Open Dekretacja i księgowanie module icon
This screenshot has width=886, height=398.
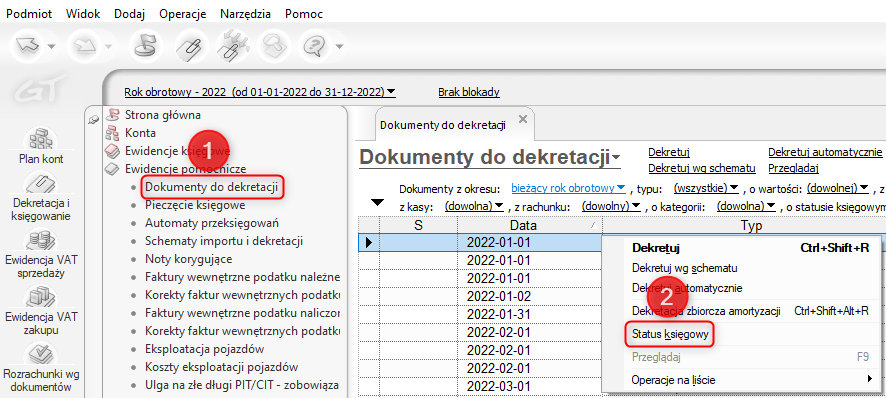(x=41, y=183)
